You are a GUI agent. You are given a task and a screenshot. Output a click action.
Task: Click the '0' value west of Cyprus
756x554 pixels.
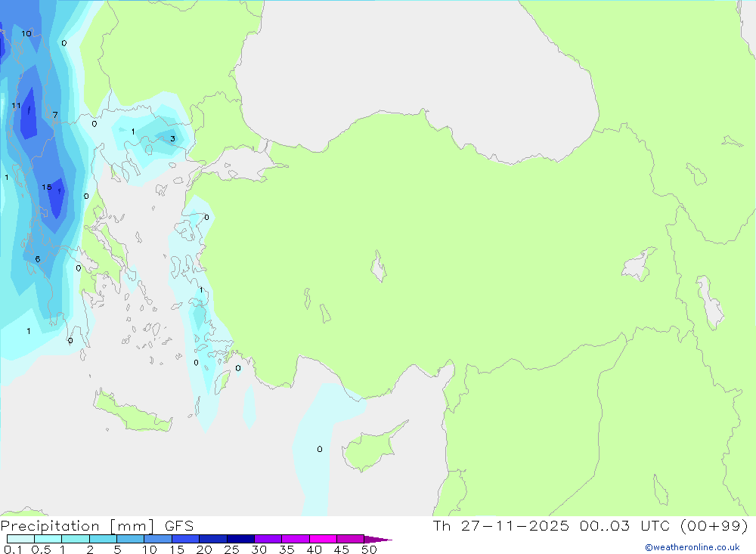click(320, 450)
